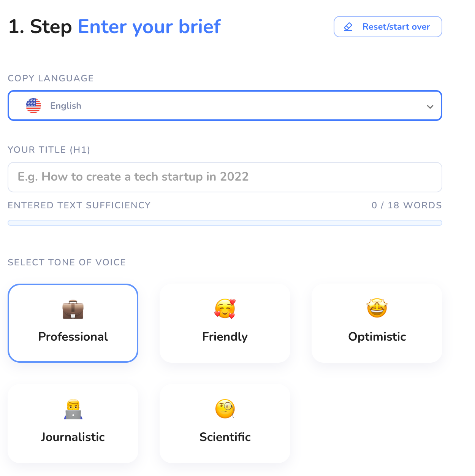Click the Enter your brief heading
Image resolution: width=475 pixels, height=476 pixels.
click(x=149, y=27)
